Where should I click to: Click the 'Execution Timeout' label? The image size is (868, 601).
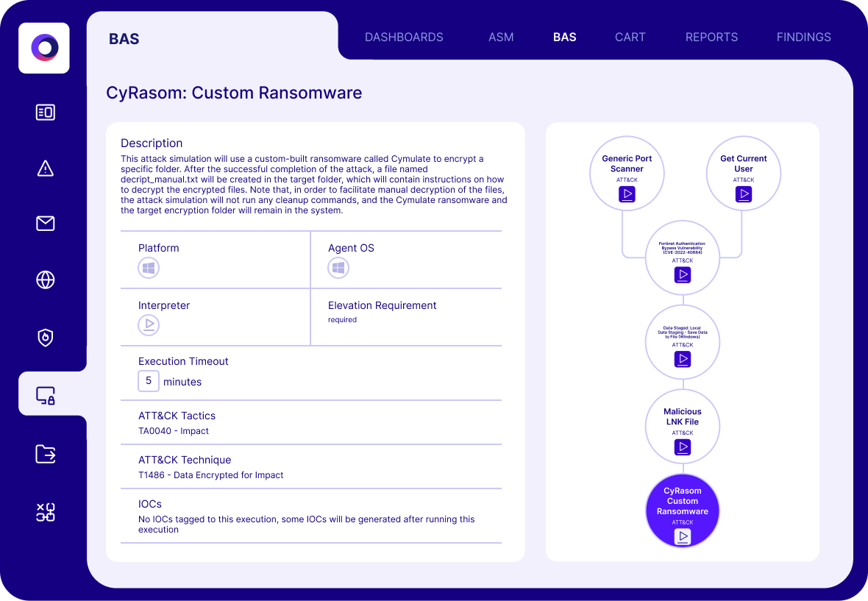183,361
